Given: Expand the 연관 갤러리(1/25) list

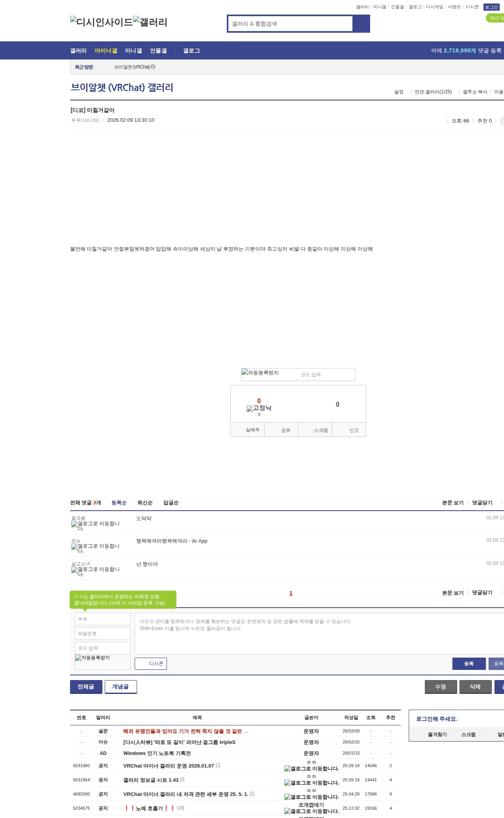Looking at the screenshot, I should tap(433, 92).
